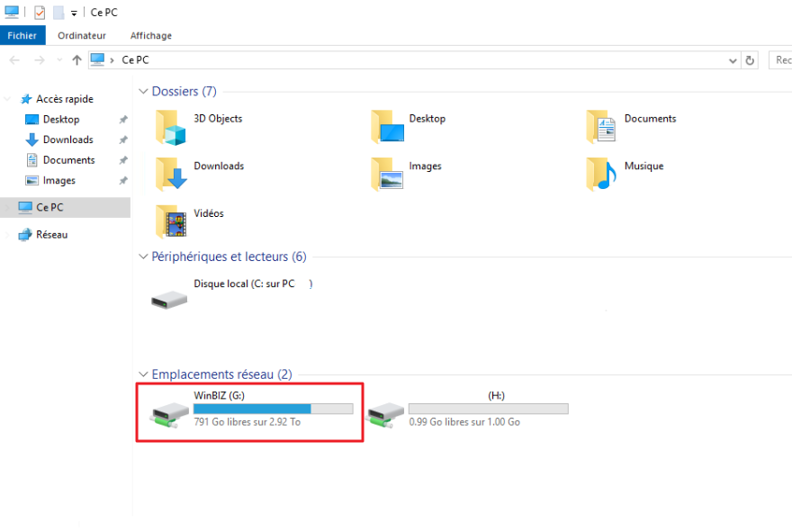The image size is (792, 532).
Task: Open the 3D Objects folder icon
Action: (170, 127)
